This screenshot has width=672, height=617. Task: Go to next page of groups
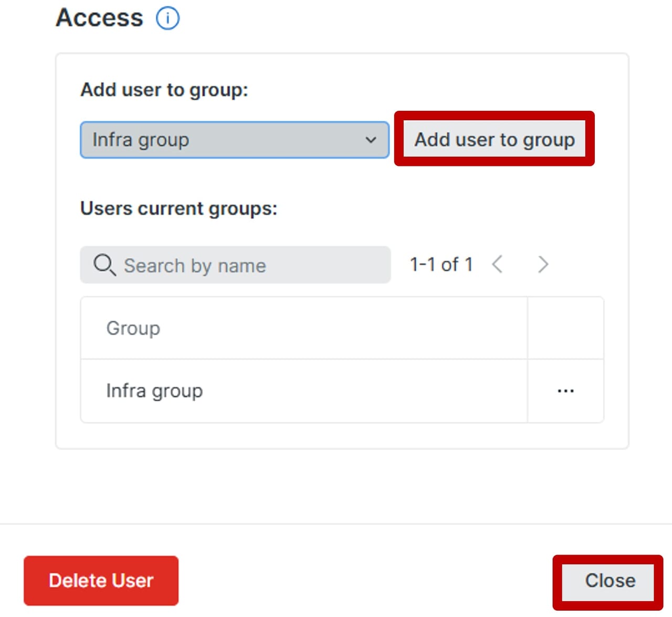tap(543, 264)
